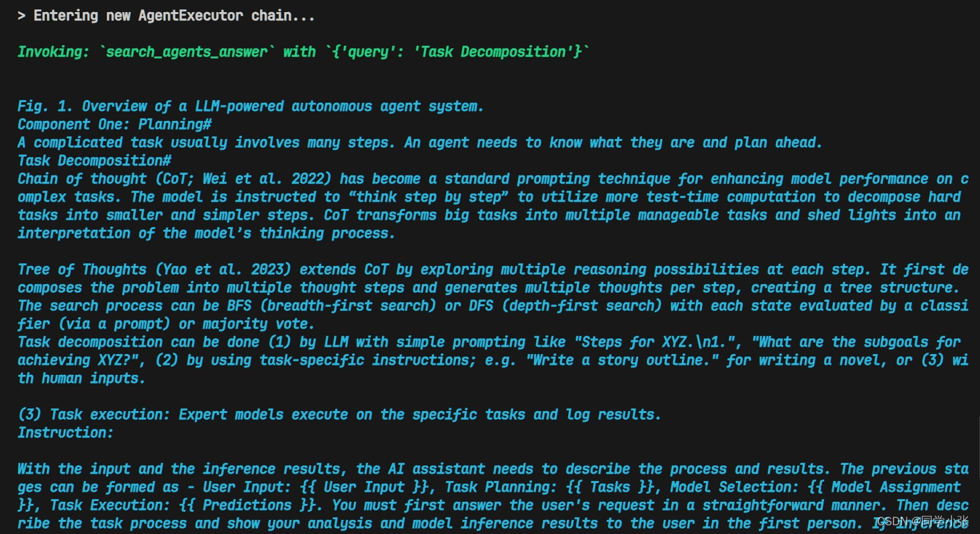Click the "(3) Task execution" line
The width and height of the screenshot is (980, 534).
tap(339, 414)
